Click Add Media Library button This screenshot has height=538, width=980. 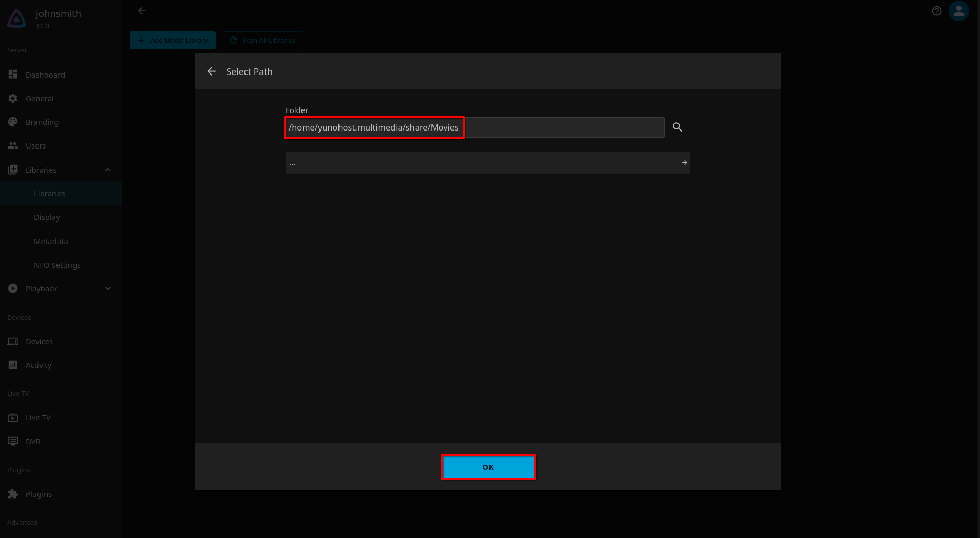173,40
